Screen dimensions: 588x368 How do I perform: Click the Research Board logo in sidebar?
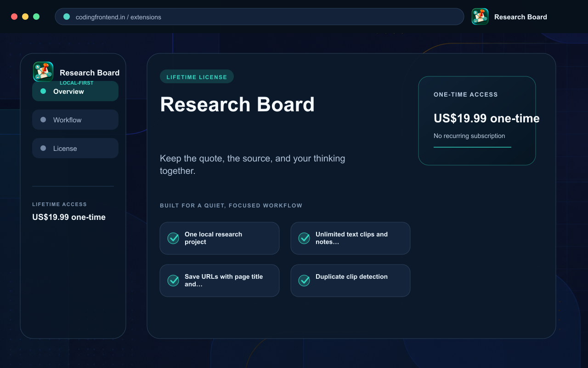(43, 72)
